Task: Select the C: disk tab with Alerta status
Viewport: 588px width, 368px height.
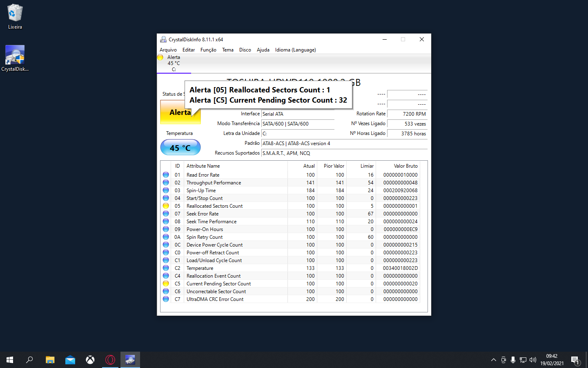Action: point(174,63)
